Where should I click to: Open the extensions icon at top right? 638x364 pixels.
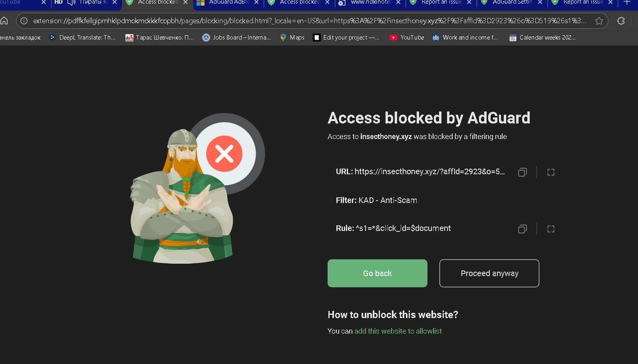pos(621,21)
